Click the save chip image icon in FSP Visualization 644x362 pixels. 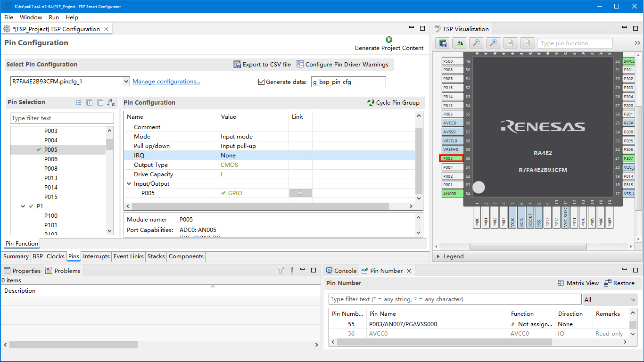(x=443, y=43)
